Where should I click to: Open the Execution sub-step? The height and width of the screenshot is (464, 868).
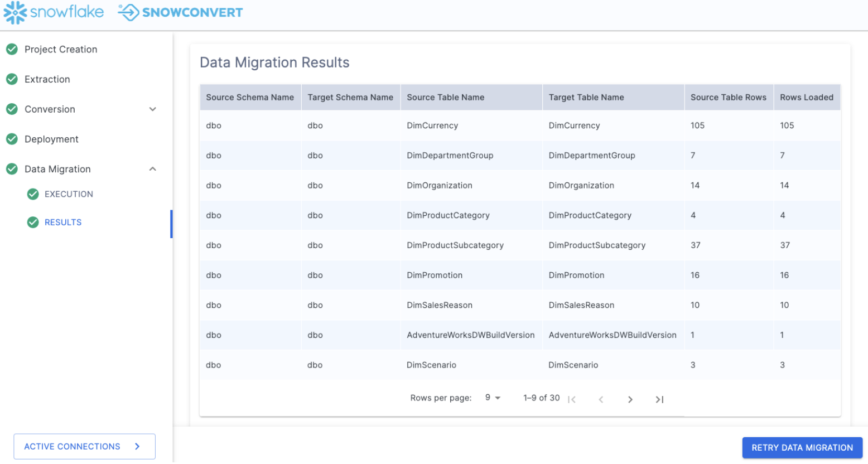coord(69,194)
